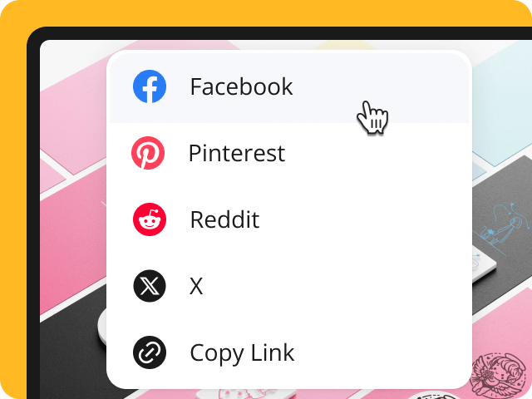This screenshot has height=399, width=532.
Task: Click the bright pink card left of Reddit
Action: (x=73, y=244)
